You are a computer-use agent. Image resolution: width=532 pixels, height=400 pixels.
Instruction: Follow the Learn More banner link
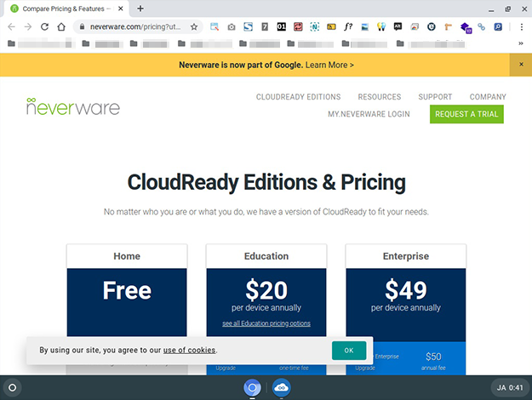[329, 65]
